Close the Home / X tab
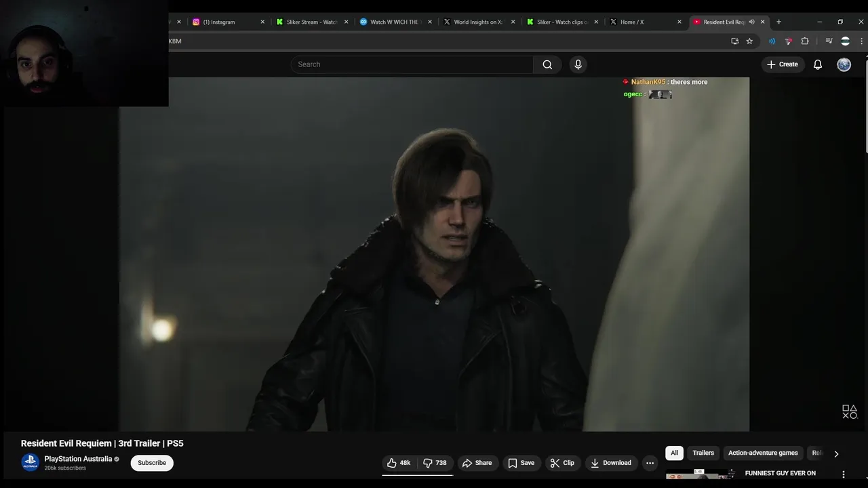Image resolution: width=868 pixels, height=488 pixels. point(679,22)
